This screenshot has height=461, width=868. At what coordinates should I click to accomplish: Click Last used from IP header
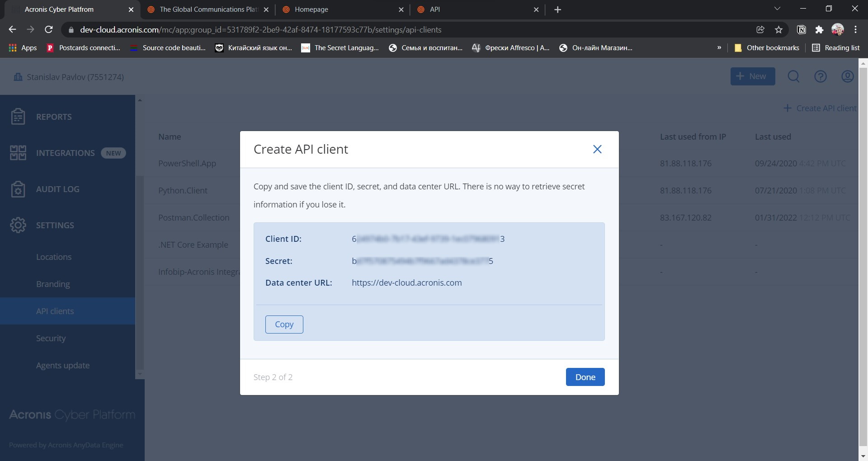click(x=693, y=137)
